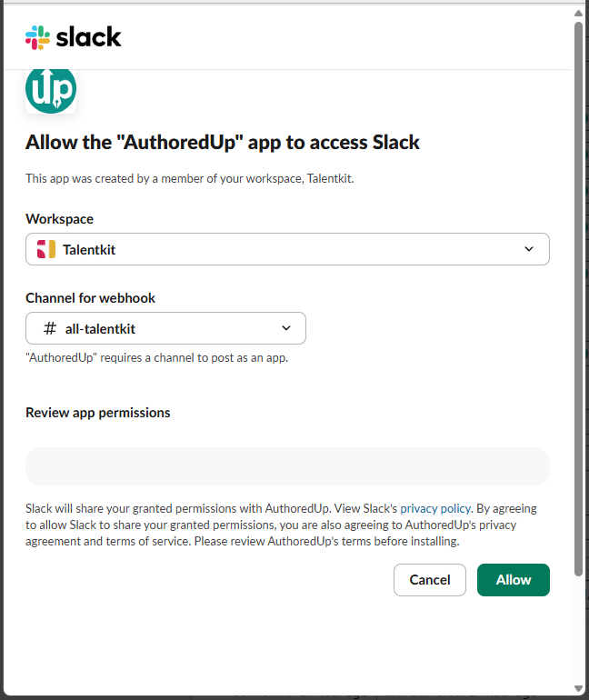This screenshot has width=589, height=700.
Task: Click the Slack logo icon
Action: (x=37, y=37)
